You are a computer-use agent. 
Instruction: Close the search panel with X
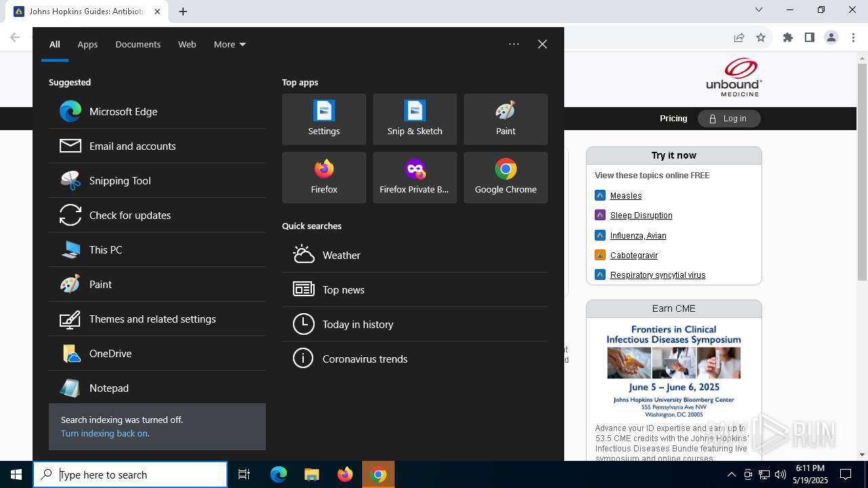542,44
